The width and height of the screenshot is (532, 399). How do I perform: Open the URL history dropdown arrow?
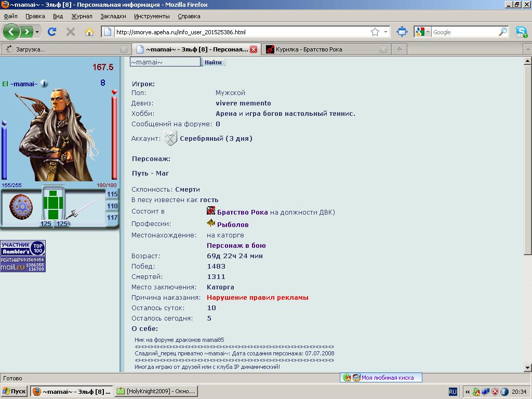tap(386, 32)
